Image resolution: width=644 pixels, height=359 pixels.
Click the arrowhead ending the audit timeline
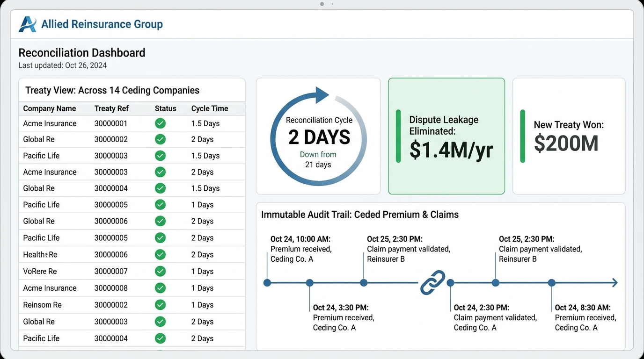pyautogui.click(x=615, y=283)
